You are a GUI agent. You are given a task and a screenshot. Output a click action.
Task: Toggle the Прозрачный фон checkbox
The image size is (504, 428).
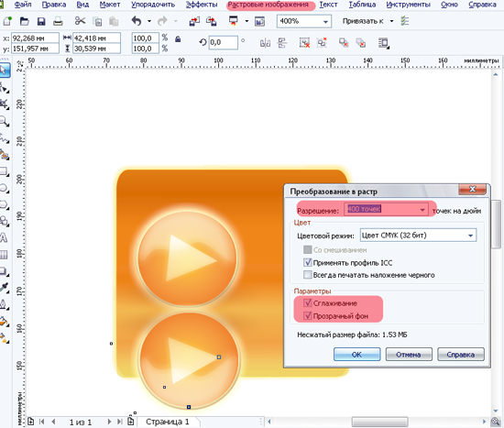[x=308, y=316]
